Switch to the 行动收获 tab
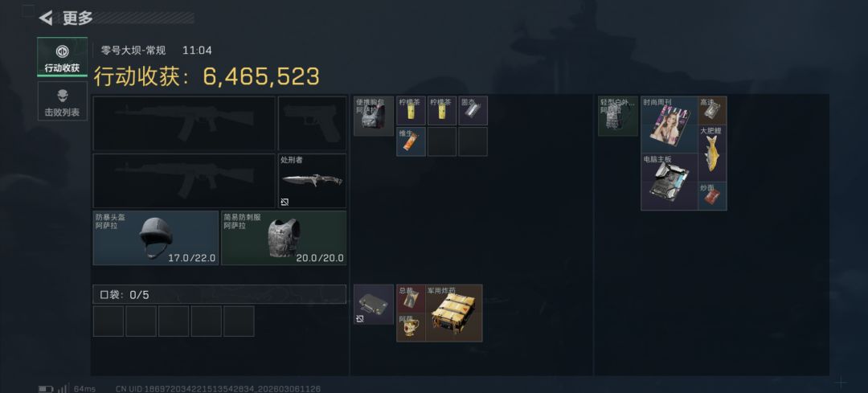 62,57
